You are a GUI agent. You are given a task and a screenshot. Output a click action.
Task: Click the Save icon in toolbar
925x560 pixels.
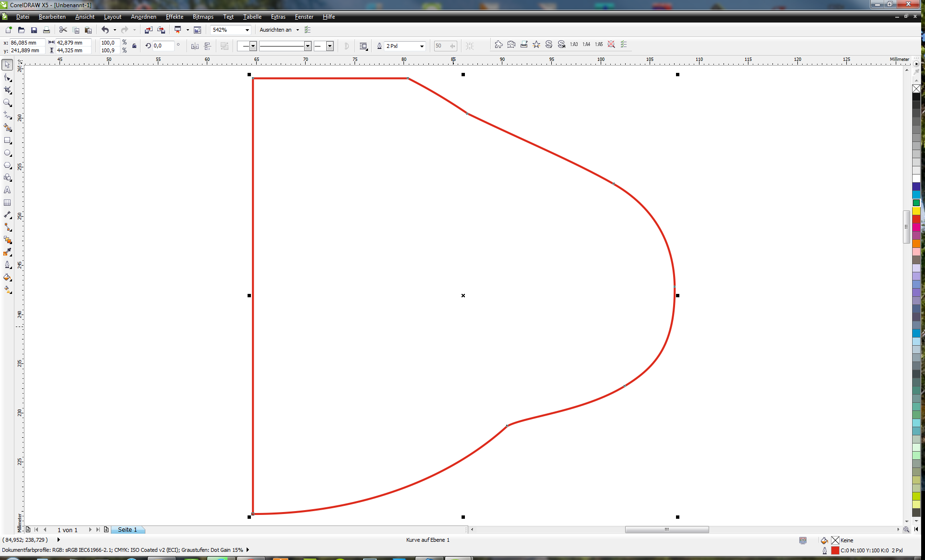(x=34, y=30)
